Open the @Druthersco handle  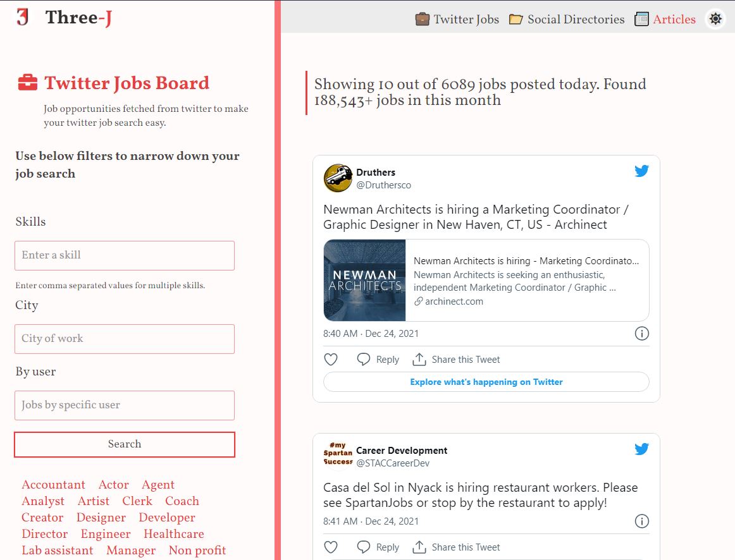pyautogui.click(x=383, y=185)
